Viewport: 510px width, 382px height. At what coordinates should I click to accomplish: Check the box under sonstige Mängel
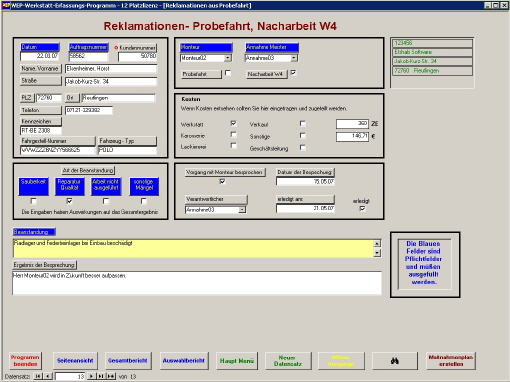(144, 201)
